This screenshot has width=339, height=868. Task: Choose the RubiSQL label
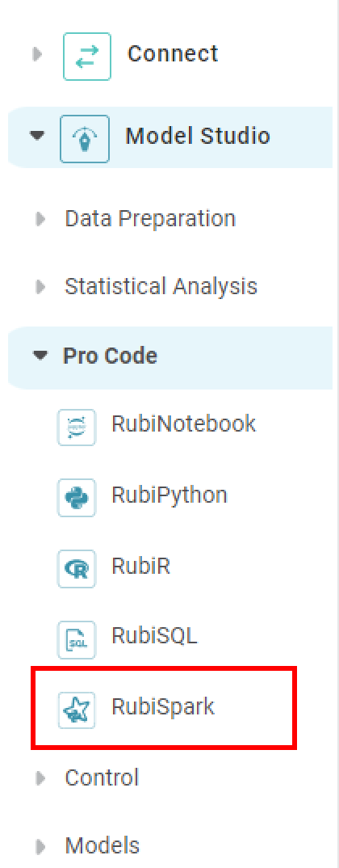tap(154, 637)
